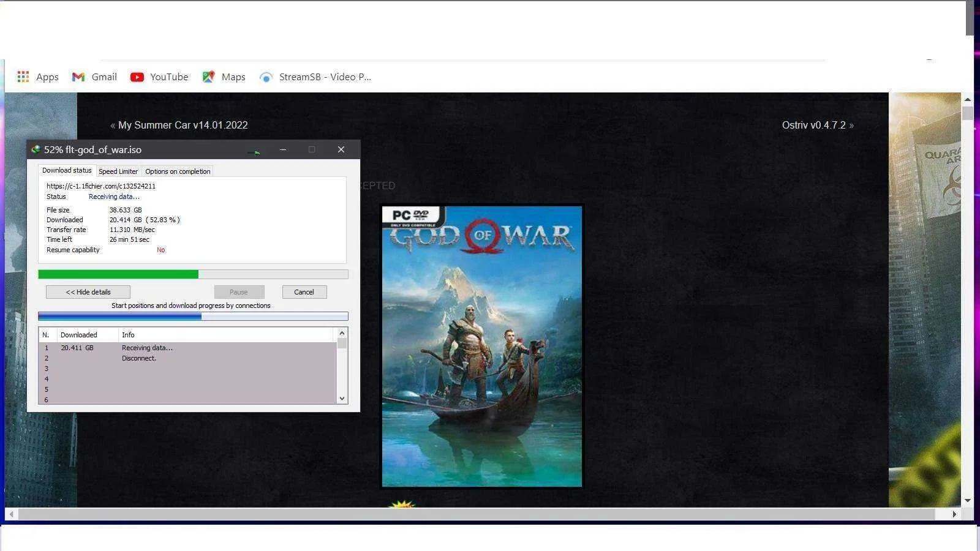Click the green download progress bar

(x=193, y=274)
